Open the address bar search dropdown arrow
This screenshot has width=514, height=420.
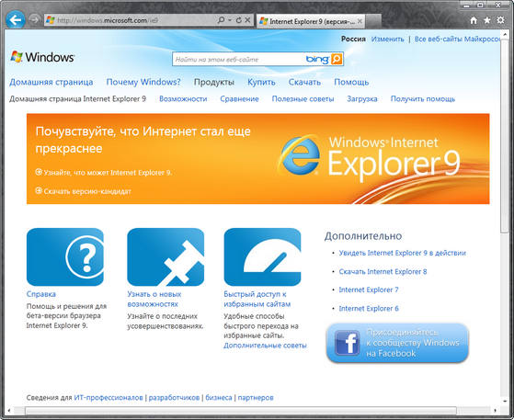pos(230,20)
